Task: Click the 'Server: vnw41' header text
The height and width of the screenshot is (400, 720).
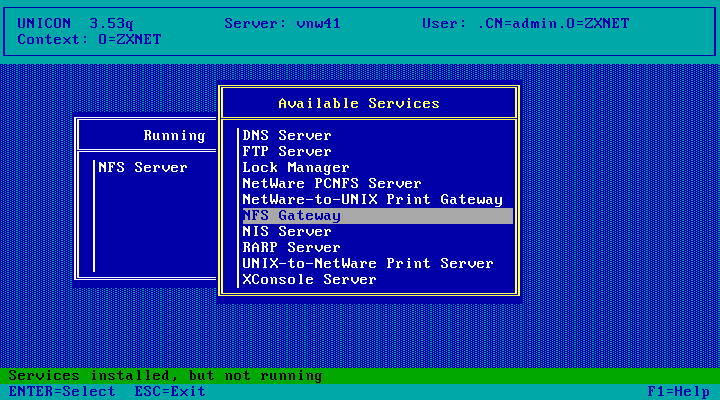Action: [x=282, y=23]
